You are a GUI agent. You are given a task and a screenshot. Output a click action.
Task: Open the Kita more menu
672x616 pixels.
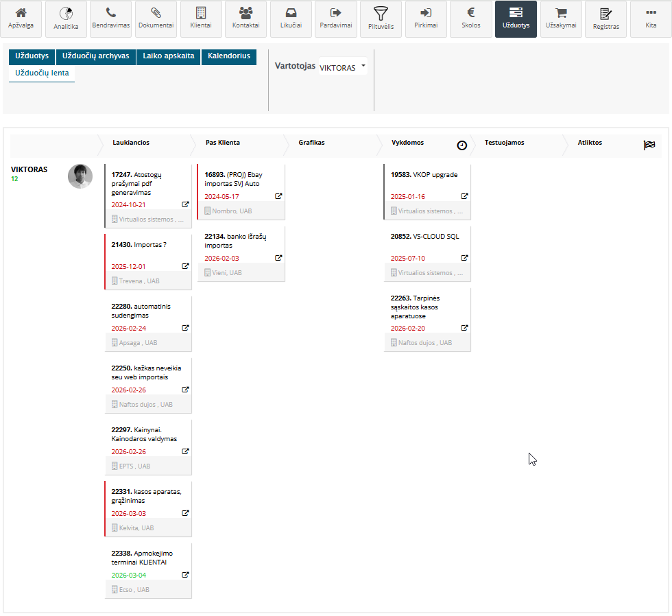tap(651, 19)
